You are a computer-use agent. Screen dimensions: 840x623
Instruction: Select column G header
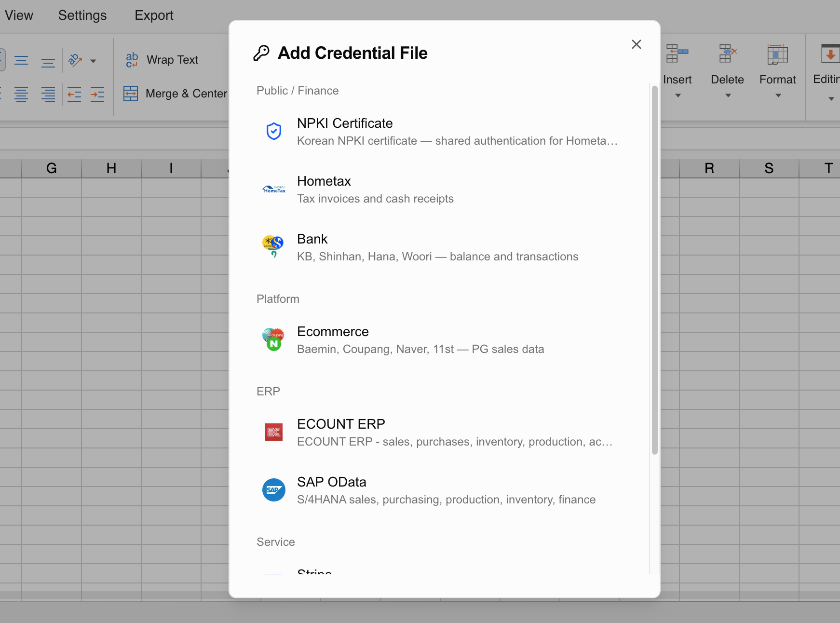tap(52, 168)
